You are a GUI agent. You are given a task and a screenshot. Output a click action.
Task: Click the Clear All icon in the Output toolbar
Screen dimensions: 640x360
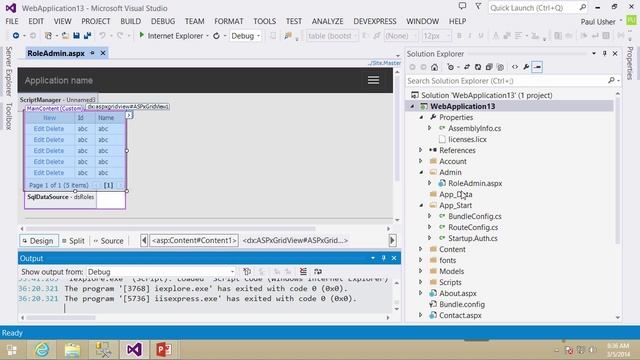(303, 271)
